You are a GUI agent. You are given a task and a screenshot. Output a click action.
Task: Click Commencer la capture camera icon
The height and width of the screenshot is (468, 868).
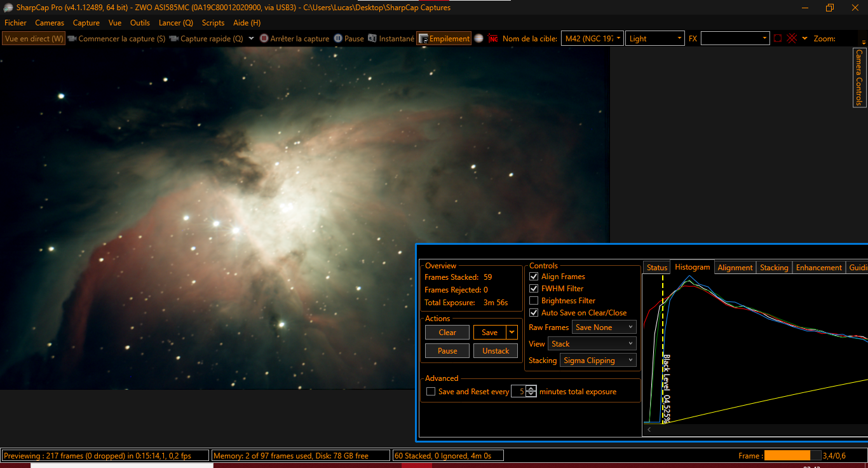point(72,39)
